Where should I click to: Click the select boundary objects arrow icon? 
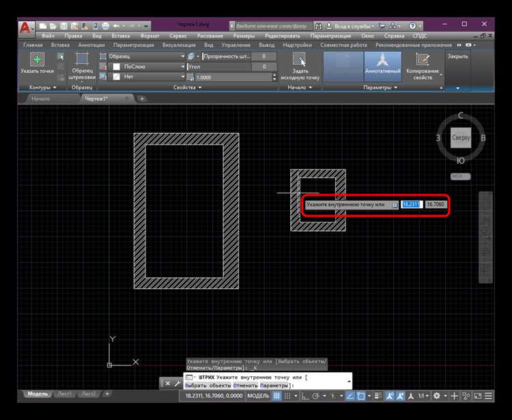tap(61, 57)
